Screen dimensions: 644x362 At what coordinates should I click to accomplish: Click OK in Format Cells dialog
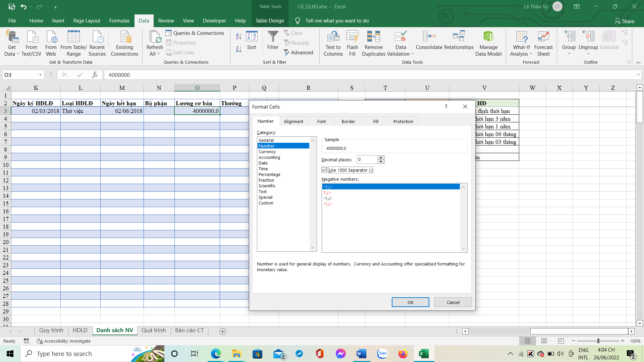click(x=410, y=302)
